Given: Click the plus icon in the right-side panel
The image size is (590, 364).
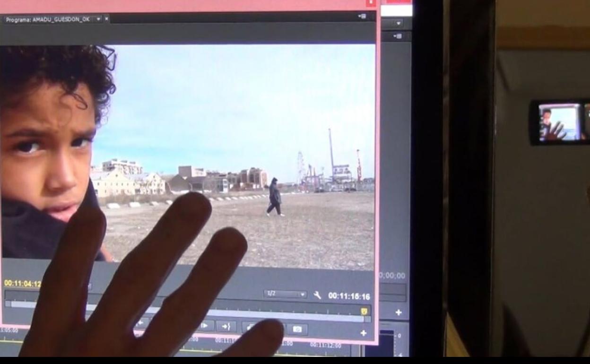Looking at the screenshot, I should click(x=399, y=312).
